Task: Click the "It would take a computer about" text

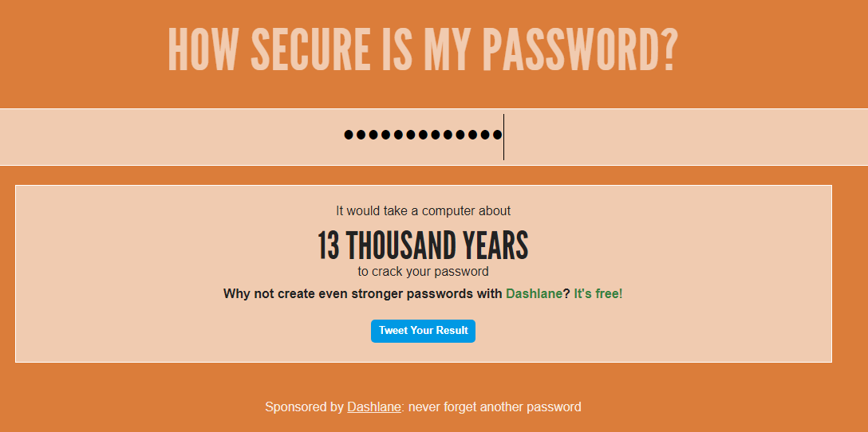Action: (423, 210)
